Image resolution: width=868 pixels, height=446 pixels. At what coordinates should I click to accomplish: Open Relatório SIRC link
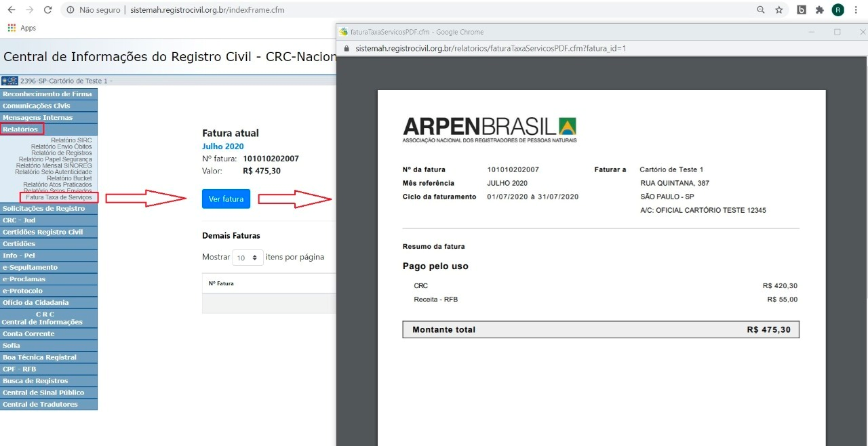(71, 140)
